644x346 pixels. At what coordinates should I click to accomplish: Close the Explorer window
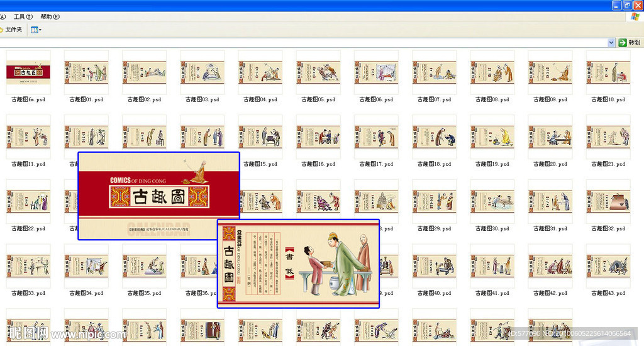tap(638, 5)
